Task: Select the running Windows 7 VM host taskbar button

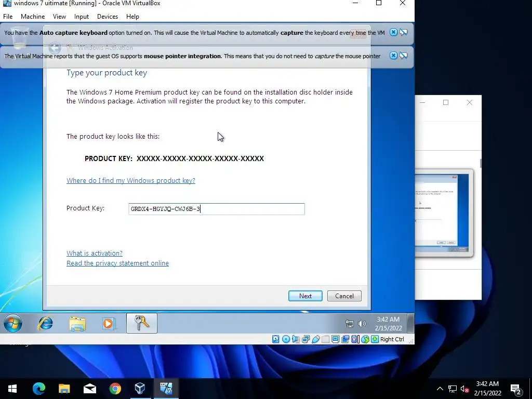Action: [x=166, y=388]
